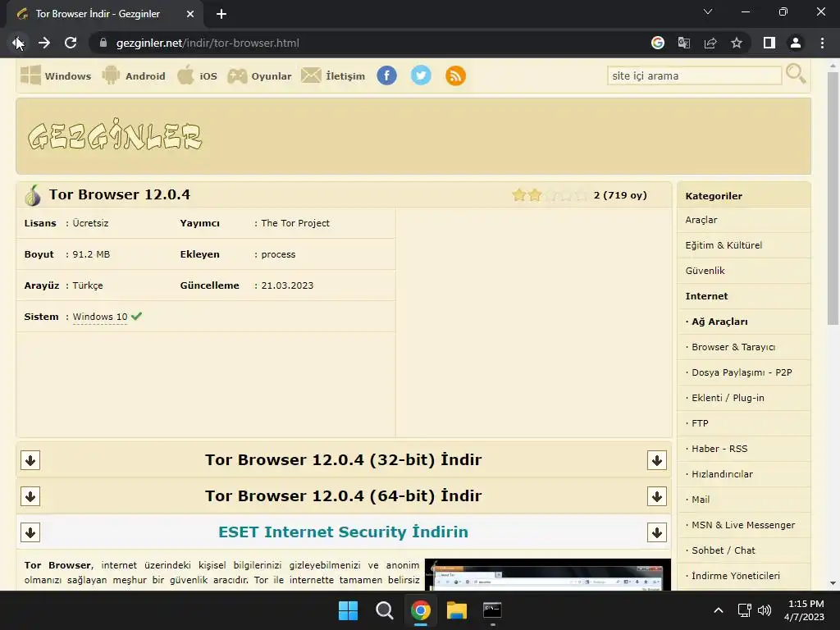Image resolution: width=840 pixels, height=630 pixels.
Task: Bookmark this page with star icon
Action: (737, 43)
